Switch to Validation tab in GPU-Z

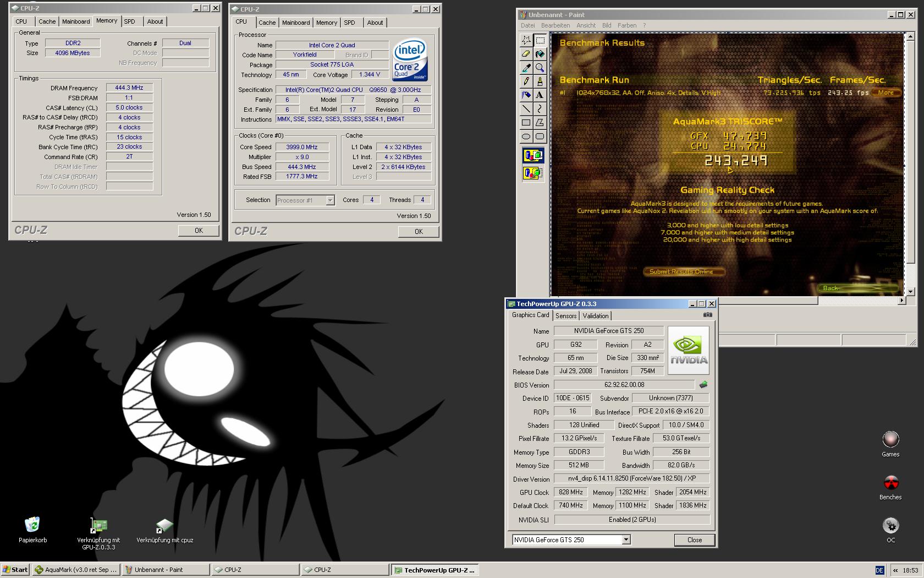tap(596, 316)
